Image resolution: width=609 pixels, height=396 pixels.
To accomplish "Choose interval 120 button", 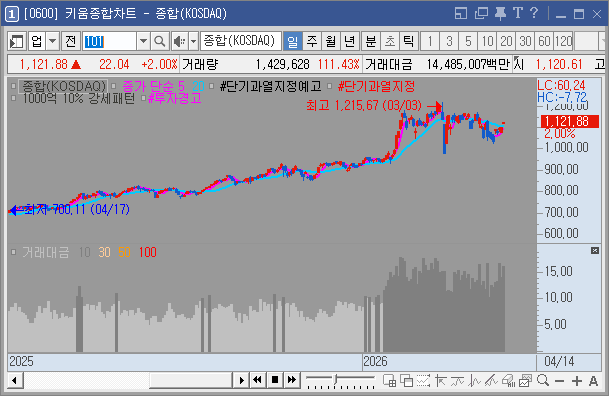I will (x=563, y=41).
